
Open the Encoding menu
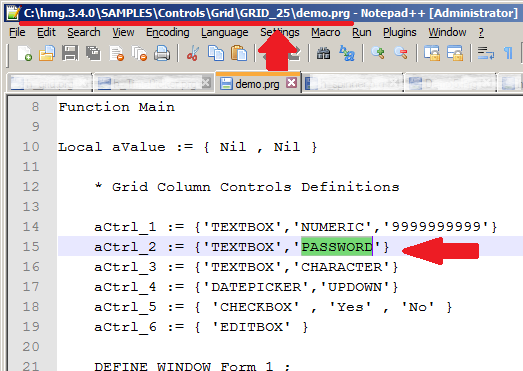(168, 32)
